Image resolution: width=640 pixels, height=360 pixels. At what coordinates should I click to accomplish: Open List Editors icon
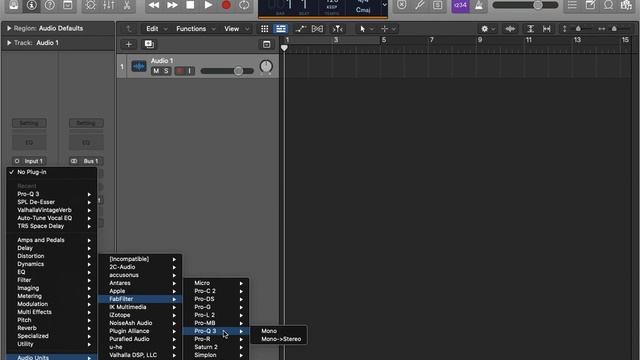(572, 5)
